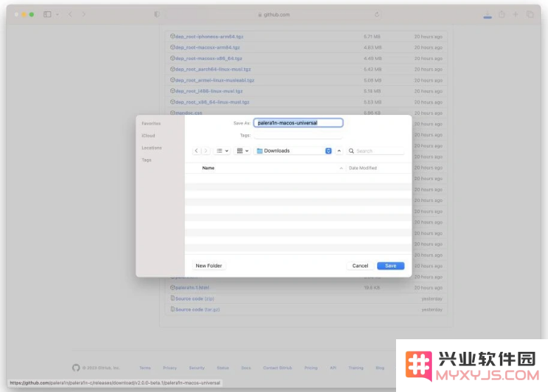Create a New Folder in dialog

coord(209,266)
